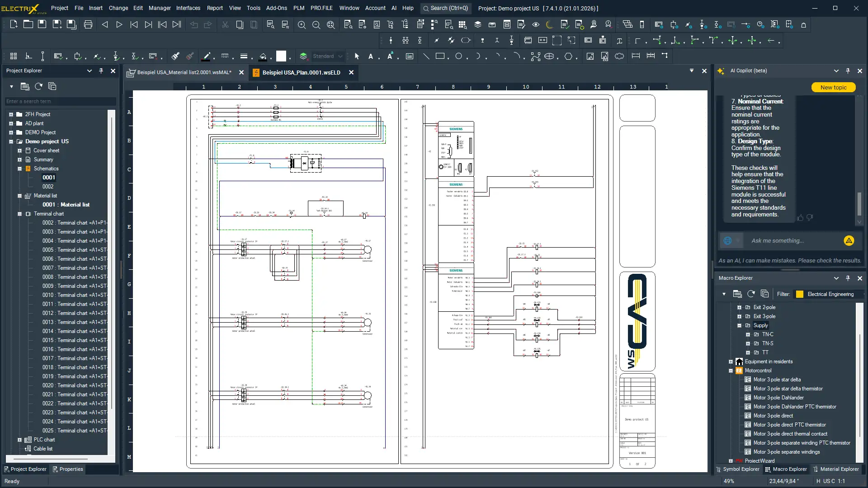
Task: Open the Standard layer dropdown
Action: [x=340, y=56]
